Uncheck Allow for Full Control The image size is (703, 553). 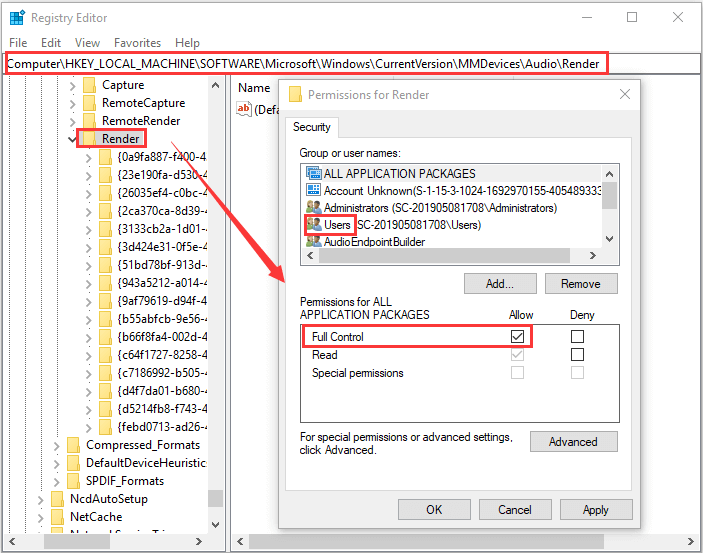517,336
